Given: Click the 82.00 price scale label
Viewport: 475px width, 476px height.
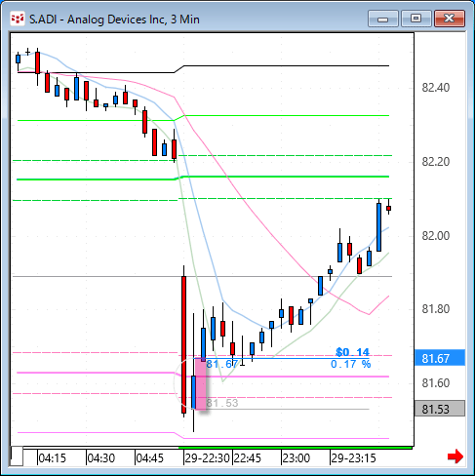Looking at the screenshot, I should [x=436, y=235].
